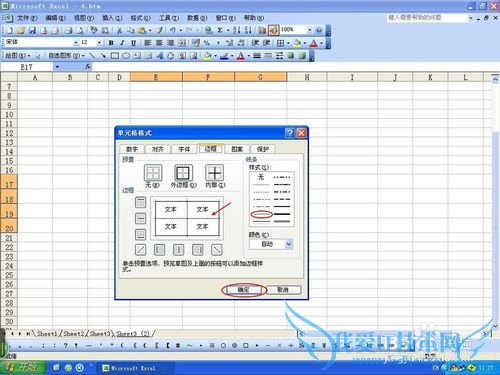The image size is (500, 375).
Task: Click the Cut scissors icon
Action: 119,31
